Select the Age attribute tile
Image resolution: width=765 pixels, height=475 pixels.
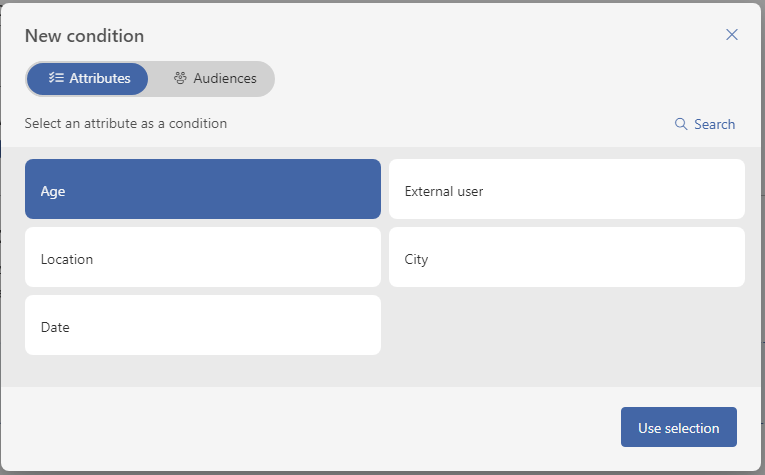pyautogui.click(x=203, y=189)
